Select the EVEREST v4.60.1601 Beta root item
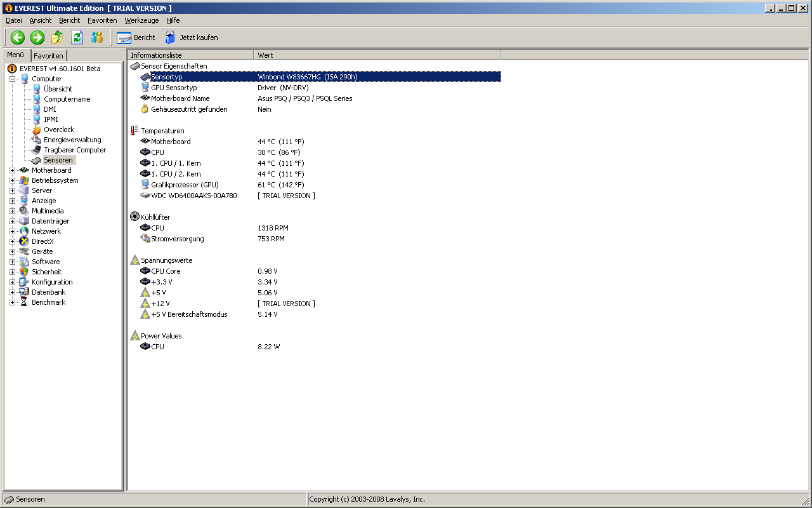This screenshot has width=812, height=508. click(60, 69)
